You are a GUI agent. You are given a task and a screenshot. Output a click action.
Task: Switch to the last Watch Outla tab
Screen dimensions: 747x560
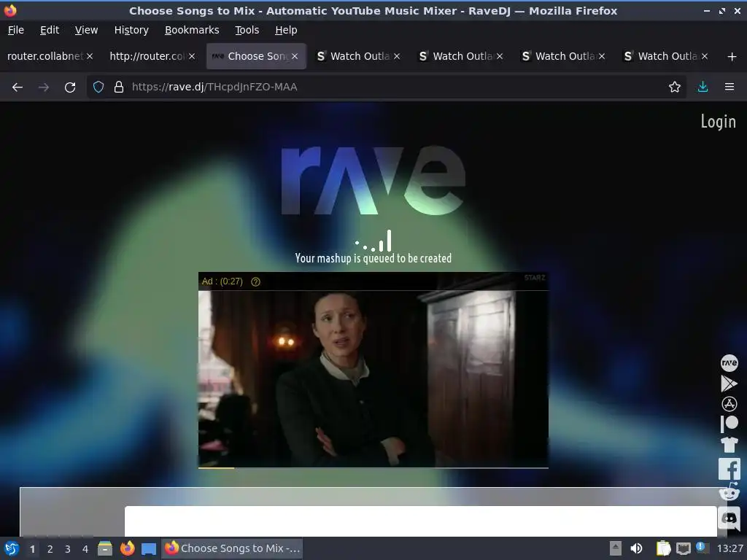pos(667,56)
